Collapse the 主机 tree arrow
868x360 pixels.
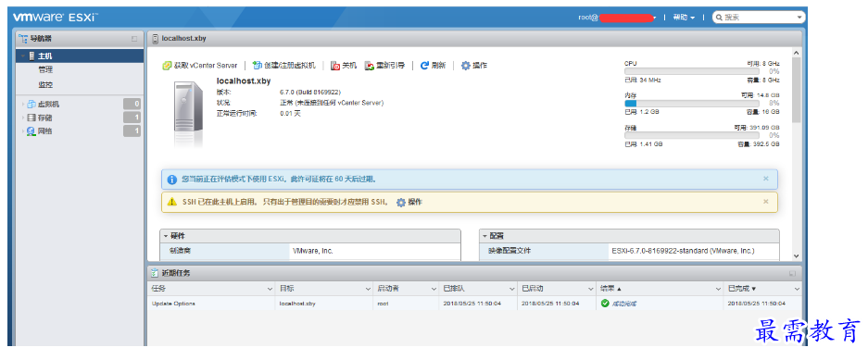point(23,56)
